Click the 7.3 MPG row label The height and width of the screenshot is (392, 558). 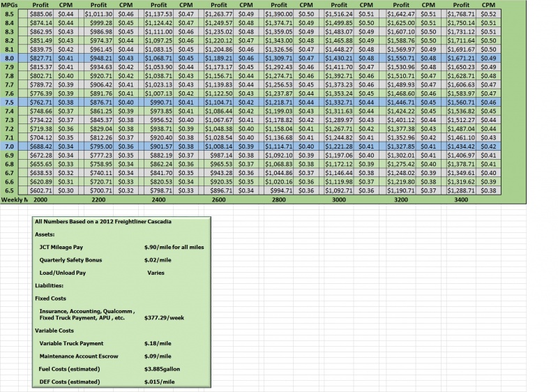[9, 120]
